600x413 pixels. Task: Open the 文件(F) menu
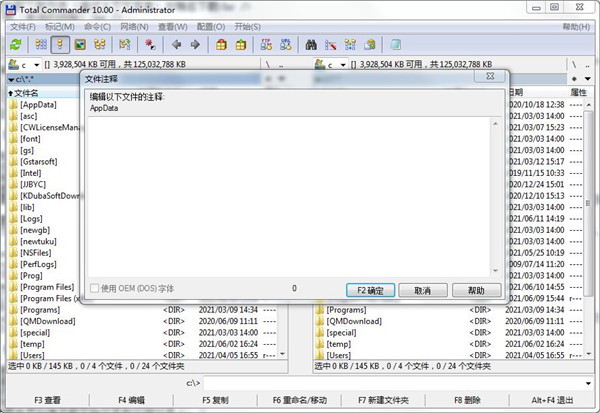click(x=22, y=28)
